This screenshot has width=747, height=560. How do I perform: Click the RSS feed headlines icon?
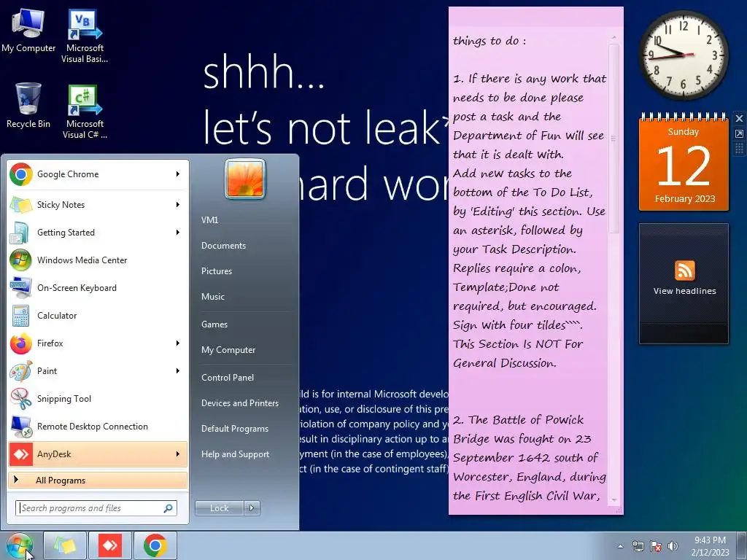point(684,271)
